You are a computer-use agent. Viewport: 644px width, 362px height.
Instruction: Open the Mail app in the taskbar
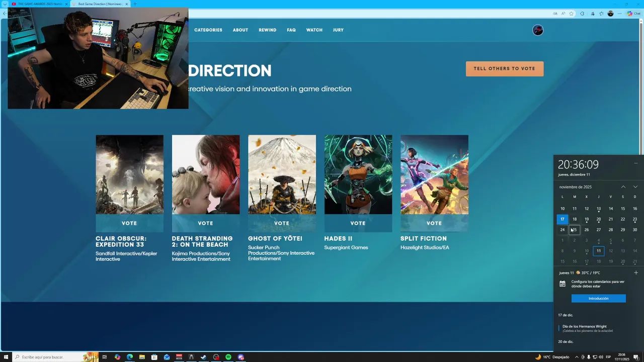pyautogui.click(x=167, y=357)
